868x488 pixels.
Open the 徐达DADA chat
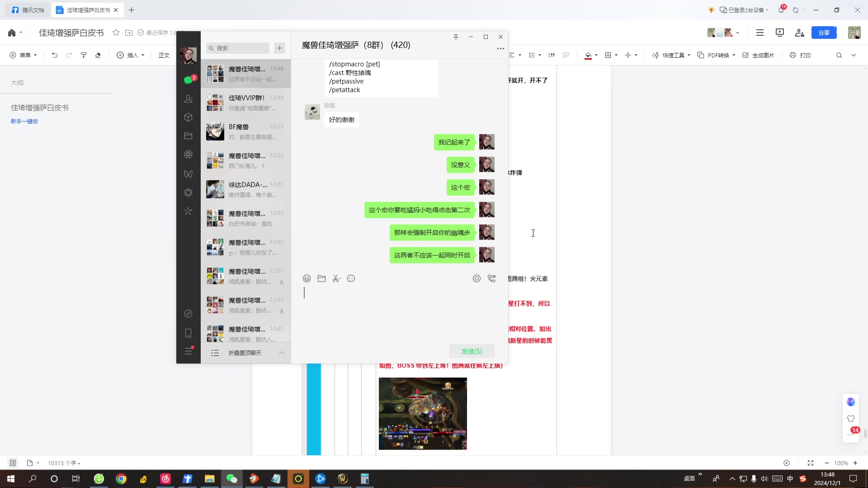(x=246, y=189)
